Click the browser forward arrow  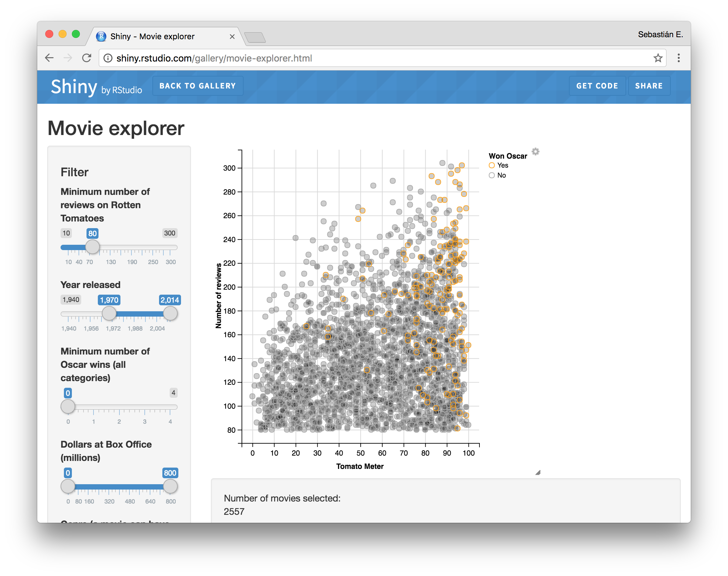(68, 58)
